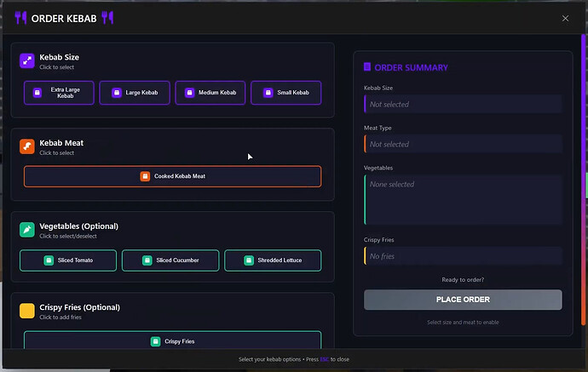The image size is (588, 372).
Task: Choose the Medium Kebab size option
Action: pyautogui.click(x=210, y=93)
